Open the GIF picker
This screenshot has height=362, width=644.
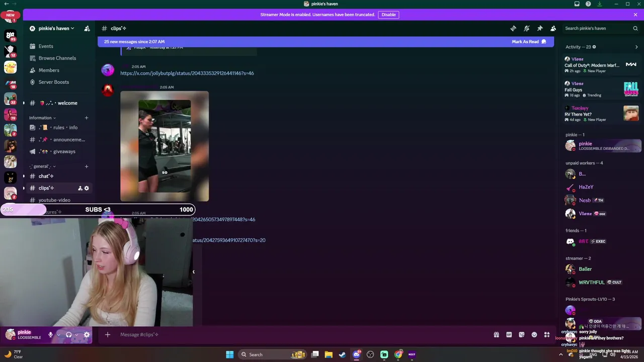click(509, 335)
